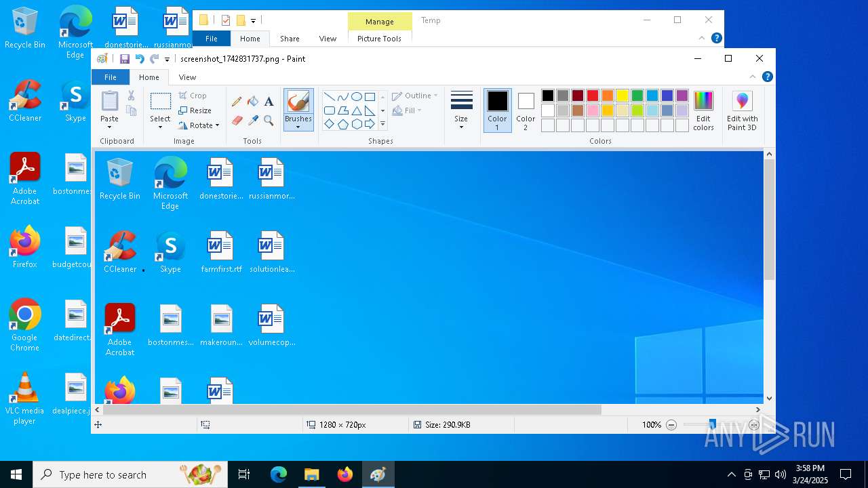Collapse the File Explorer ribbon chevron
868x488 pixels.
click(x=702, y=39)
